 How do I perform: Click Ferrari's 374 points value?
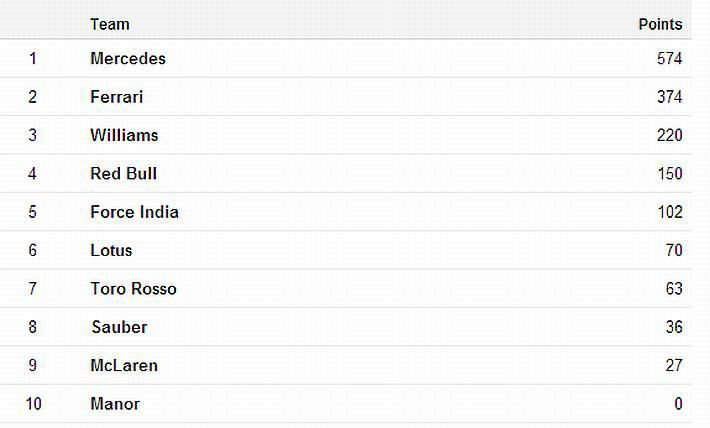tap(669, 97)
